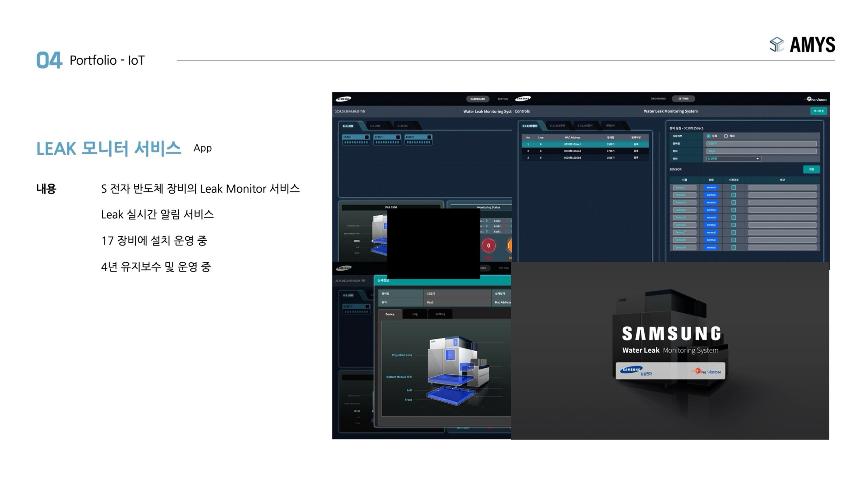Image resolution: width=868 pixels, height=489 pixels.
Task: Open the Log tab in detail popup
Action: tap(415, 314)
